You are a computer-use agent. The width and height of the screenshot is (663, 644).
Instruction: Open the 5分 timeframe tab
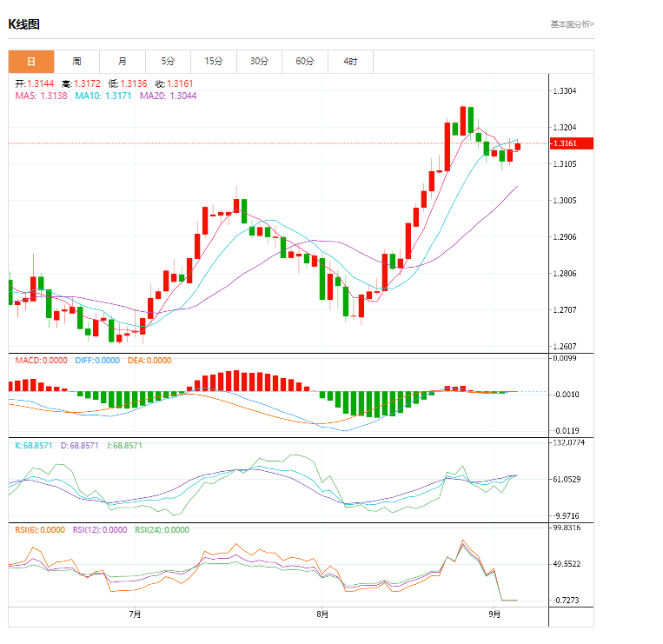coord(169,62)
